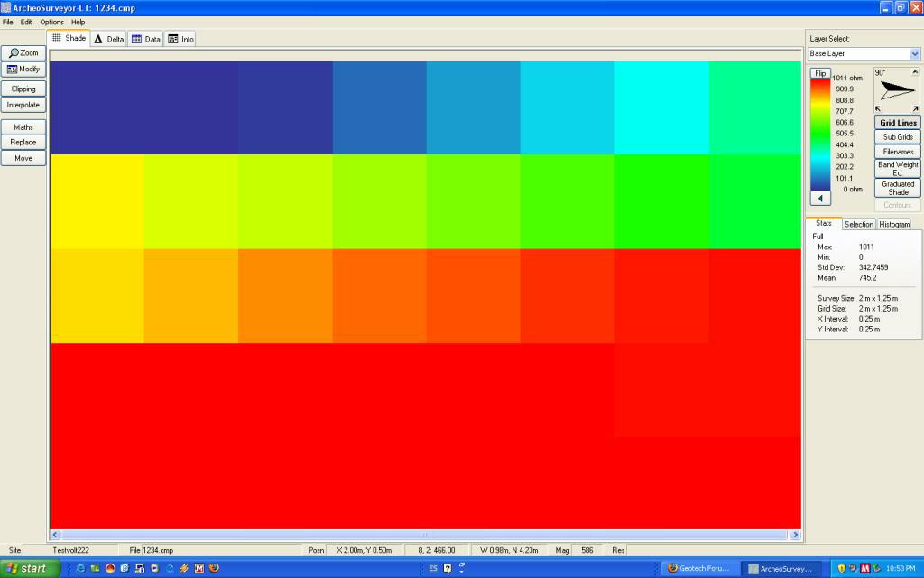Viewport: 924px width, 578px height.
Task: Click the Std Dev value 342.7459
Action: (873, 267)
